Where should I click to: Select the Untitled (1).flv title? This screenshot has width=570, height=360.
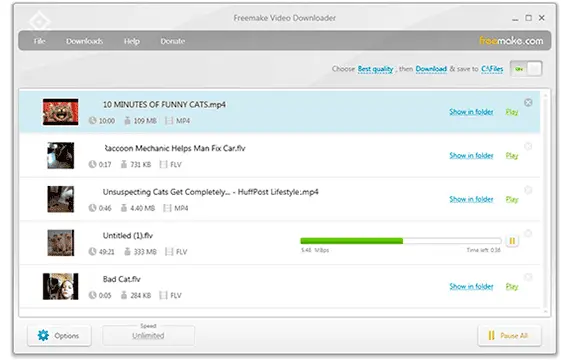tap(128, 236)
